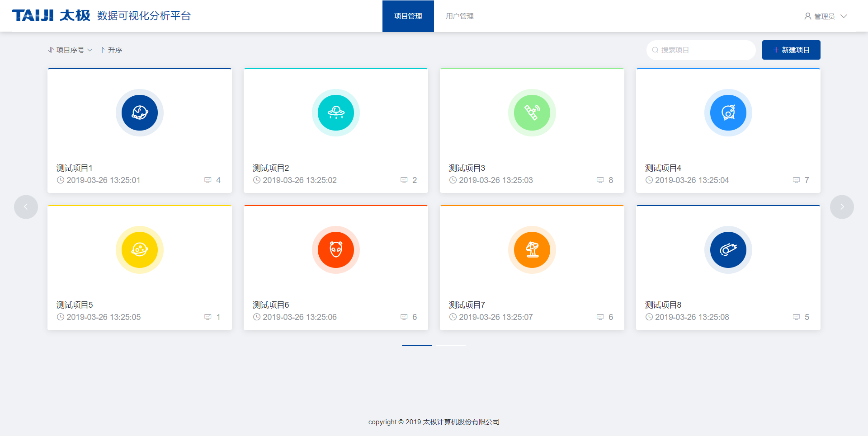868x436 pixels.
Task: Click the administrator user avatar icon
Action: (x=808, y=16)
